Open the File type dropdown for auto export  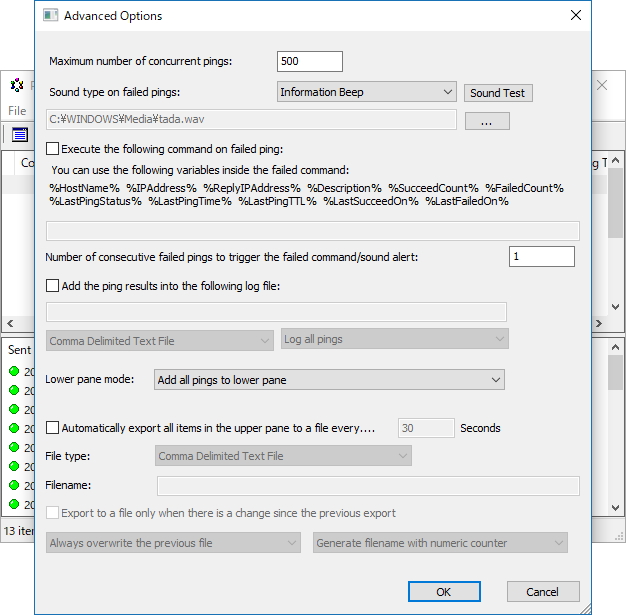(x=283, y=456)
